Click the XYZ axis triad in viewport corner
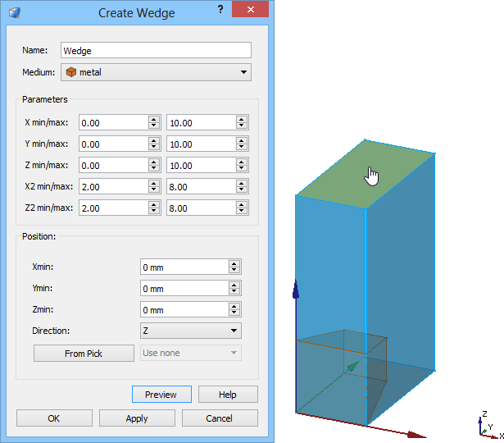Screen dimensions: 504x443 (489, 426)
